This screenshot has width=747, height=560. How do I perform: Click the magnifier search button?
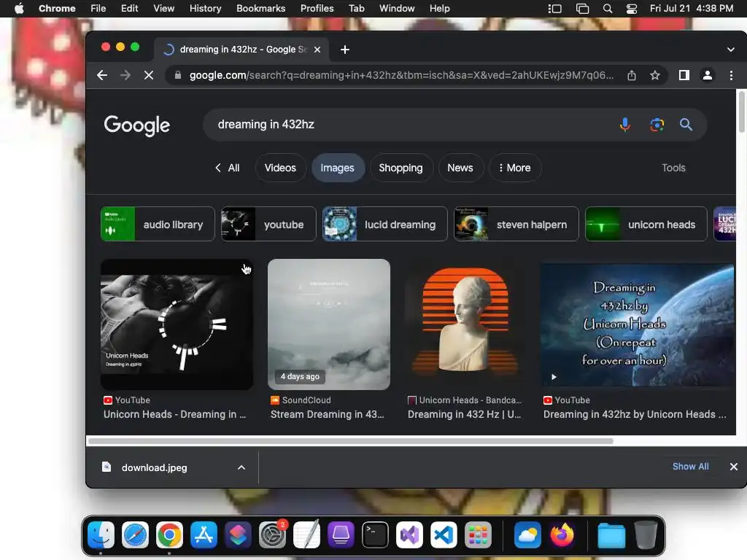(686, 125)
